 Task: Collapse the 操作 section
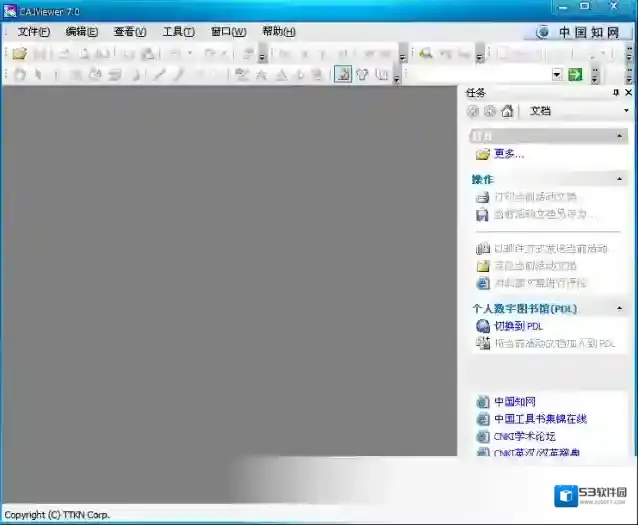pos(620,179)
